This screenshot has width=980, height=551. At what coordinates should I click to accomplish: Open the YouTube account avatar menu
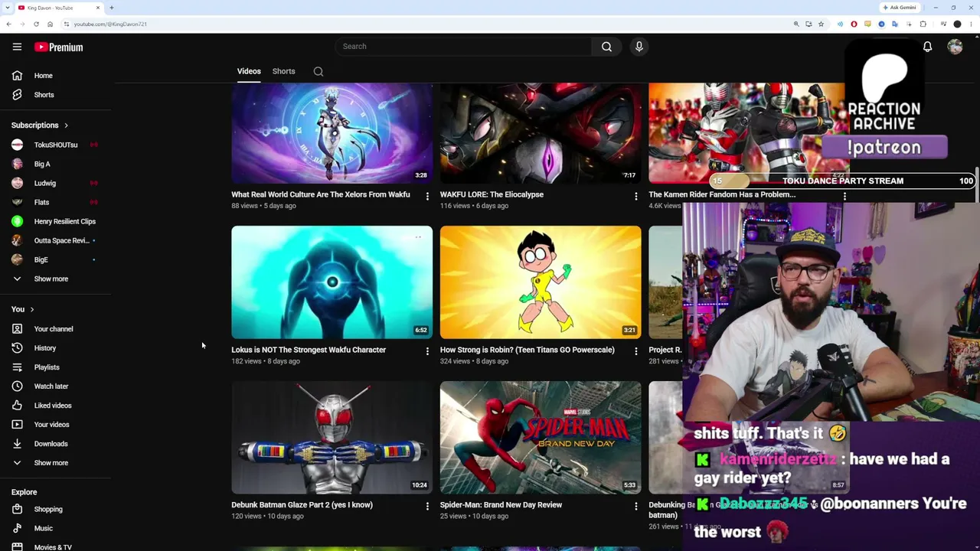point(955,47)
